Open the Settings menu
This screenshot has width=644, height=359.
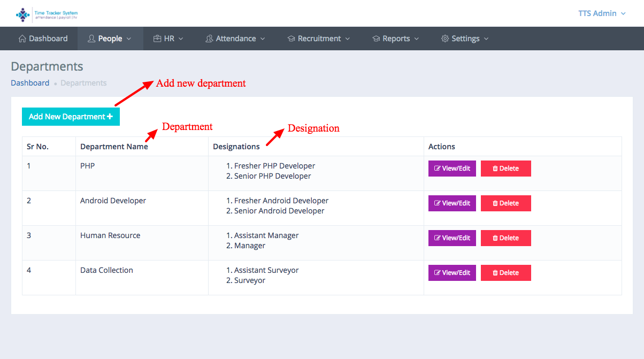(x=465, y=39)
